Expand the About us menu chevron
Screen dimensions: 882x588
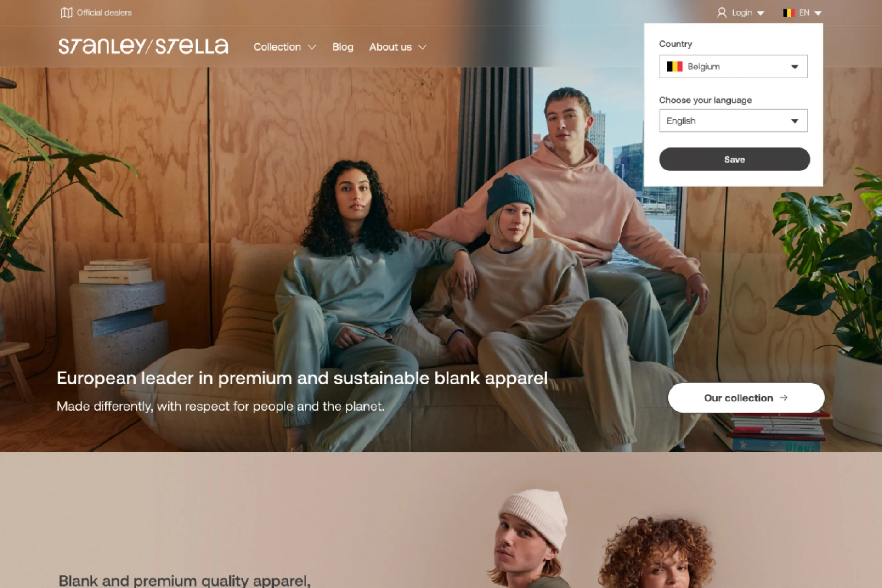[422, 47]
